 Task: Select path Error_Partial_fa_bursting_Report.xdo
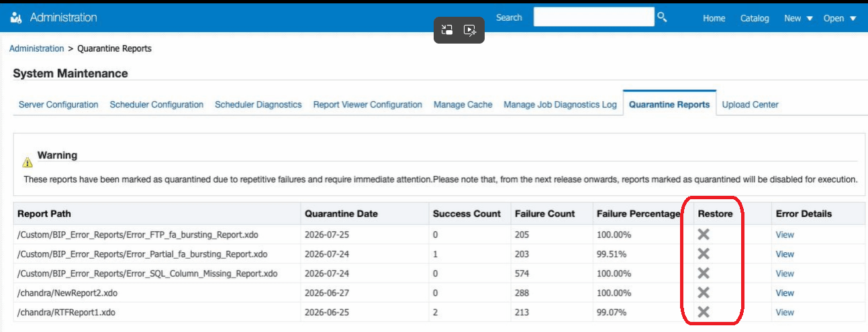pos(142,254)
